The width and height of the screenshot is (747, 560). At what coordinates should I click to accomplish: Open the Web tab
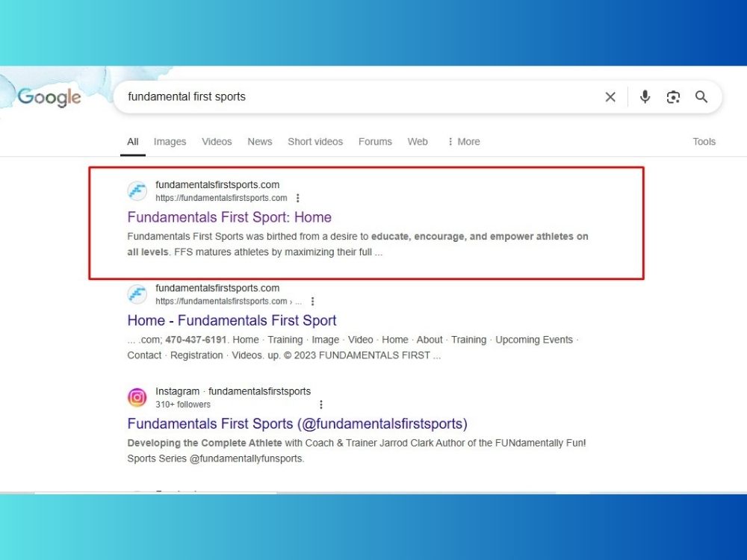(x=418, y=142)
